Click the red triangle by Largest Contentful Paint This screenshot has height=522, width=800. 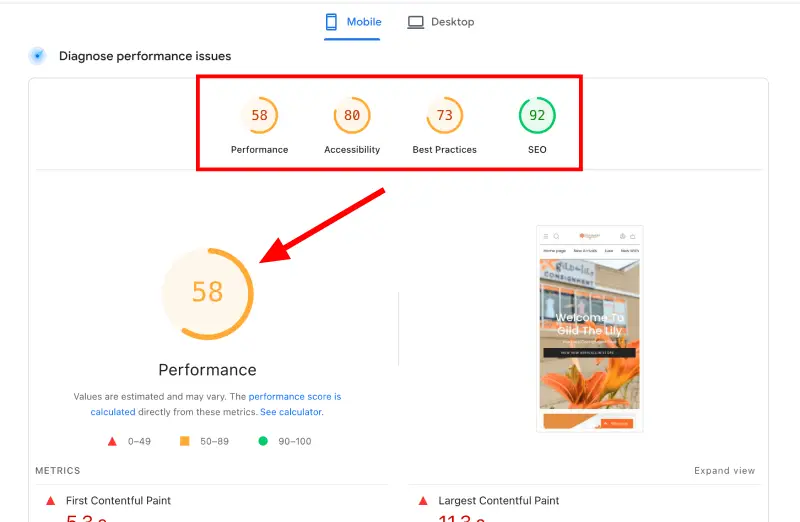[423, 500]
